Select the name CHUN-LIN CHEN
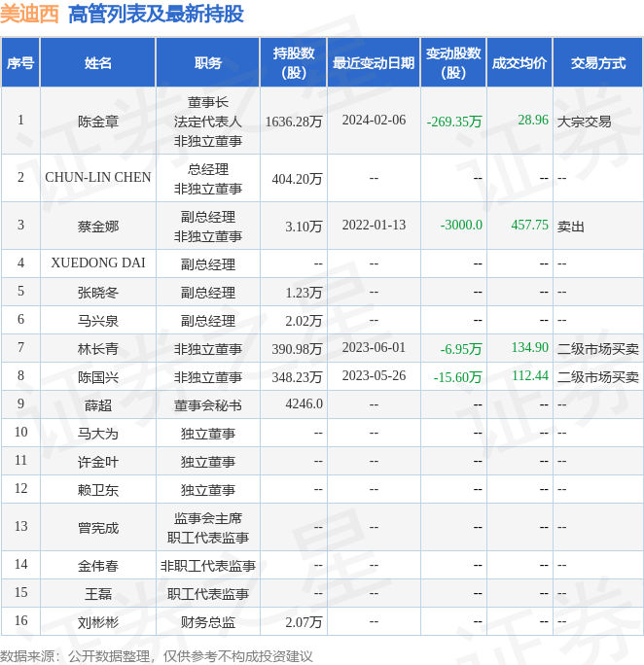 98,177
